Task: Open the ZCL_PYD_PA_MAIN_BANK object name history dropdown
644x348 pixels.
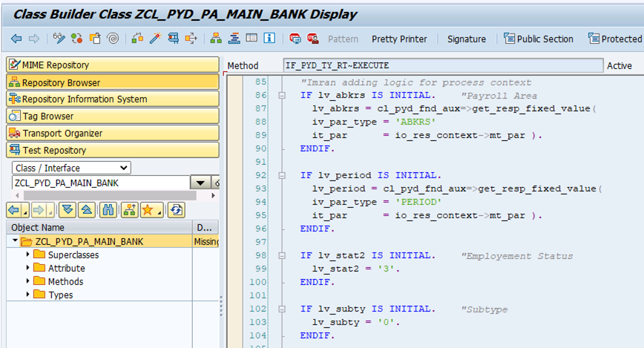Action: point(200,183)
